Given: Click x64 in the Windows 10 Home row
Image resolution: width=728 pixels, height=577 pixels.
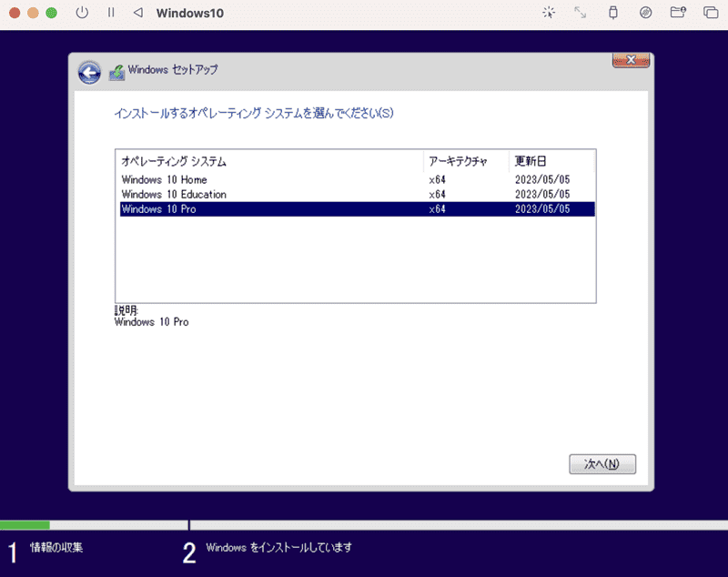Looking at the screenshot, I should pos(437,179).
